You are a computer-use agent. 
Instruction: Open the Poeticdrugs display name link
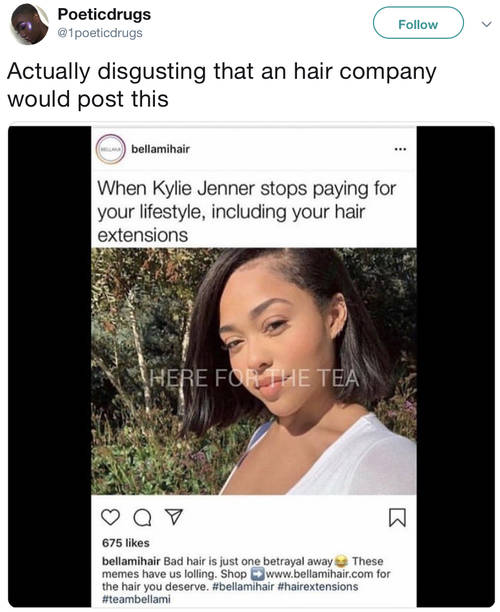coord(104,14)
